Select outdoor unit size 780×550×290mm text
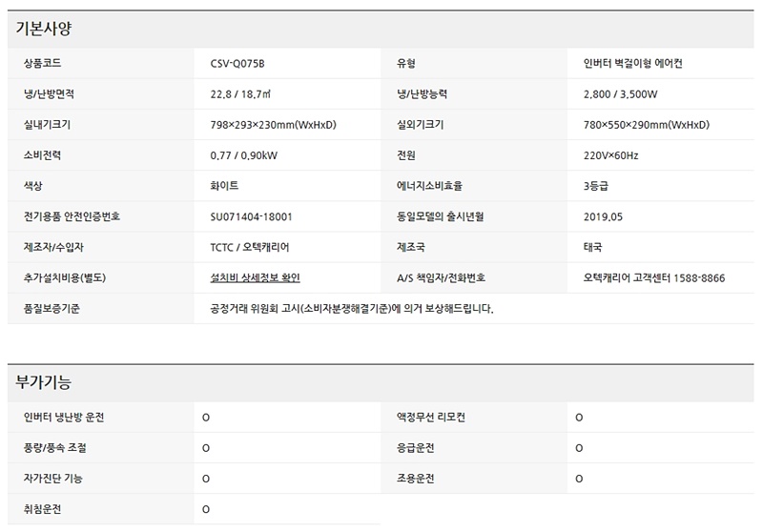 646,125
